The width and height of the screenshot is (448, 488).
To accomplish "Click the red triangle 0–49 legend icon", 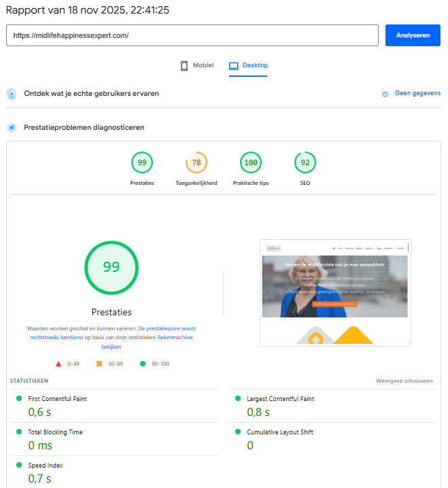I will tap(60, 364).
